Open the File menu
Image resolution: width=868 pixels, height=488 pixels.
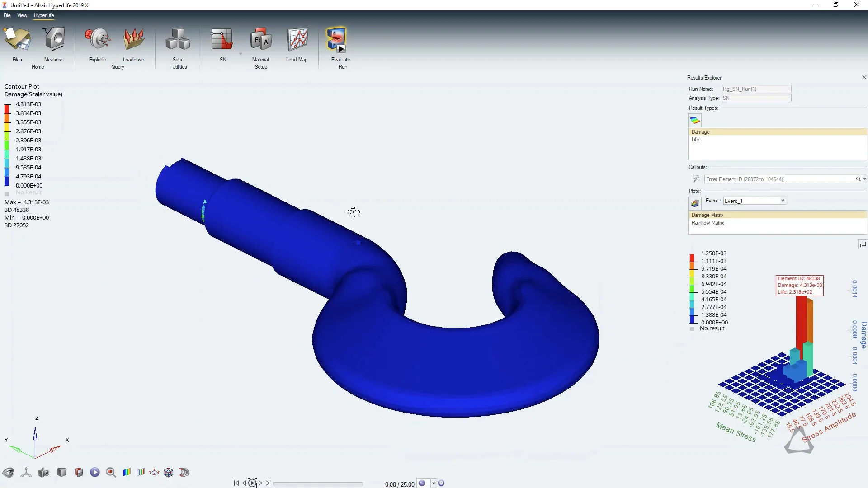pos(7,15)
